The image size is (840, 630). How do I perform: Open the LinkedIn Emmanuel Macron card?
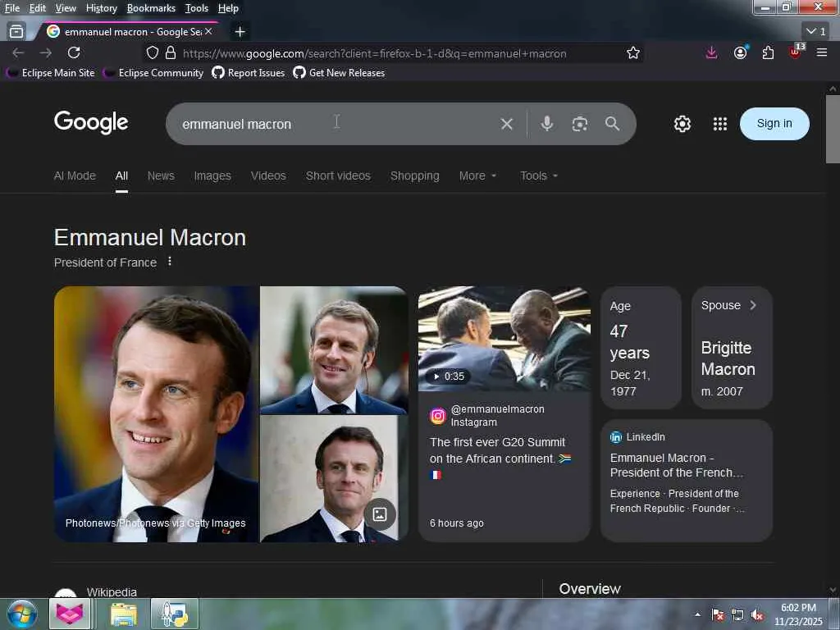click(x=687, y=480)
